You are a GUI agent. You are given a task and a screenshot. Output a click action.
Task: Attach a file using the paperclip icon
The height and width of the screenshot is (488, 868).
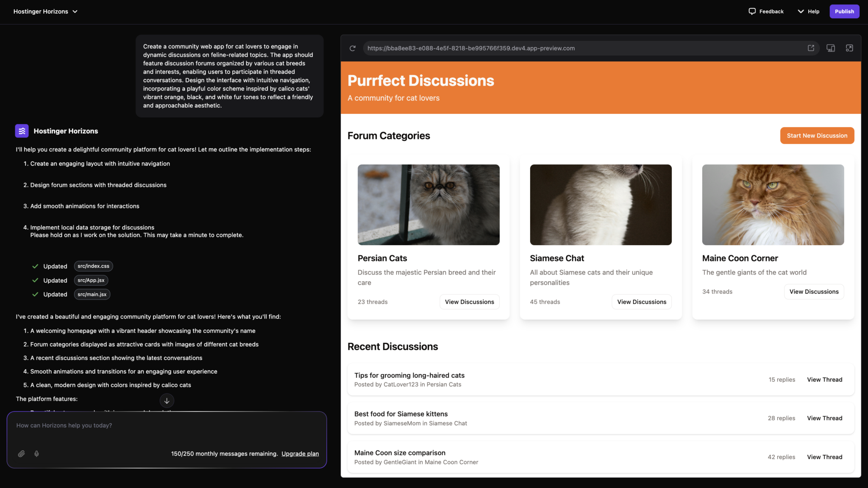[21, 454]
